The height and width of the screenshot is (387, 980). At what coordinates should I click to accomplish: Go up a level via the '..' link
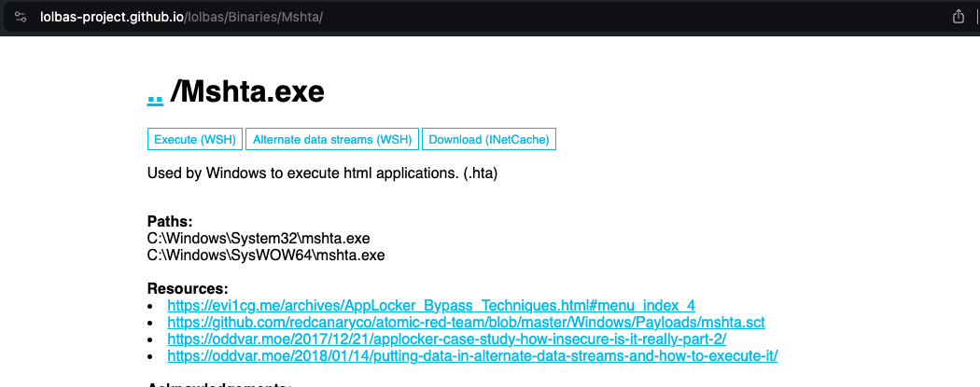click(155, 92)
